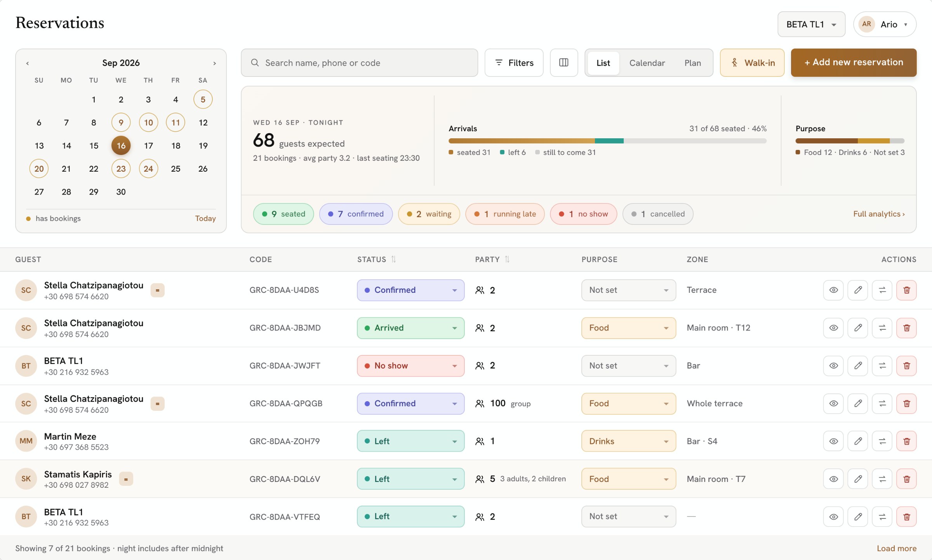Viewport: 932px width, 560px height.
Task: Open Not set purpose dropdown for Terrace row
Action: [x=628, y=290]
